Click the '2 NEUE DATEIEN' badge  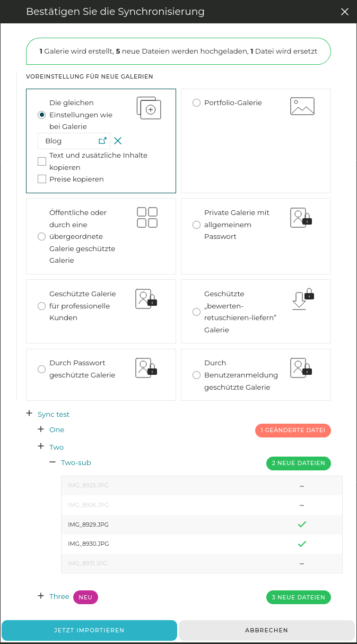tap(298, 463)
